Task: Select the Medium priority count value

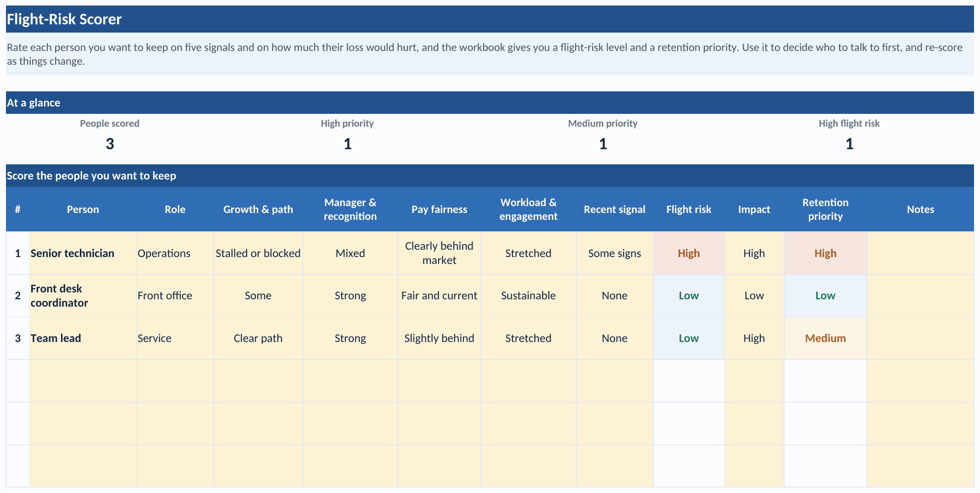Action: click(603, 144)
